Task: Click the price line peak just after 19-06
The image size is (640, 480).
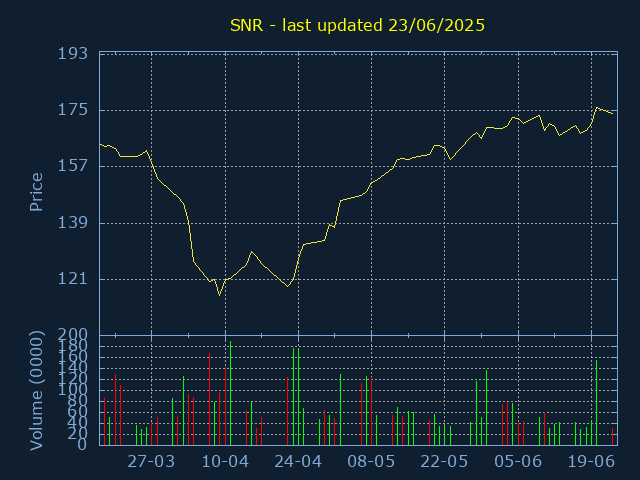Action: (x=597, y=107)
